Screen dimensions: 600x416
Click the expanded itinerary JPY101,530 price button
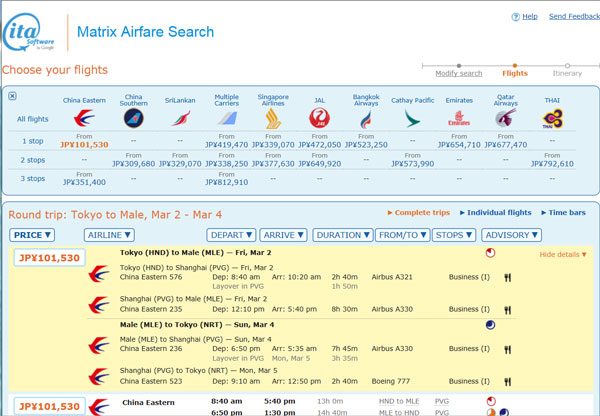49,258
